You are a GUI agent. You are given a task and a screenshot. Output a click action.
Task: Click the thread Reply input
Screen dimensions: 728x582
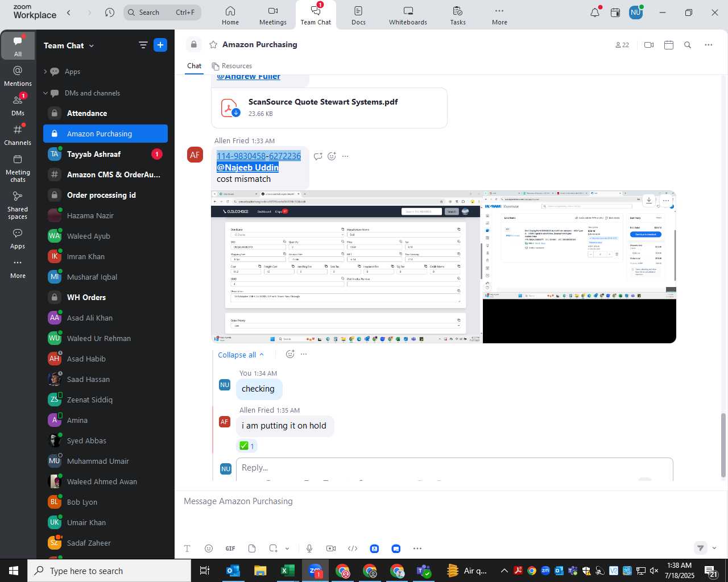point(454,468)
